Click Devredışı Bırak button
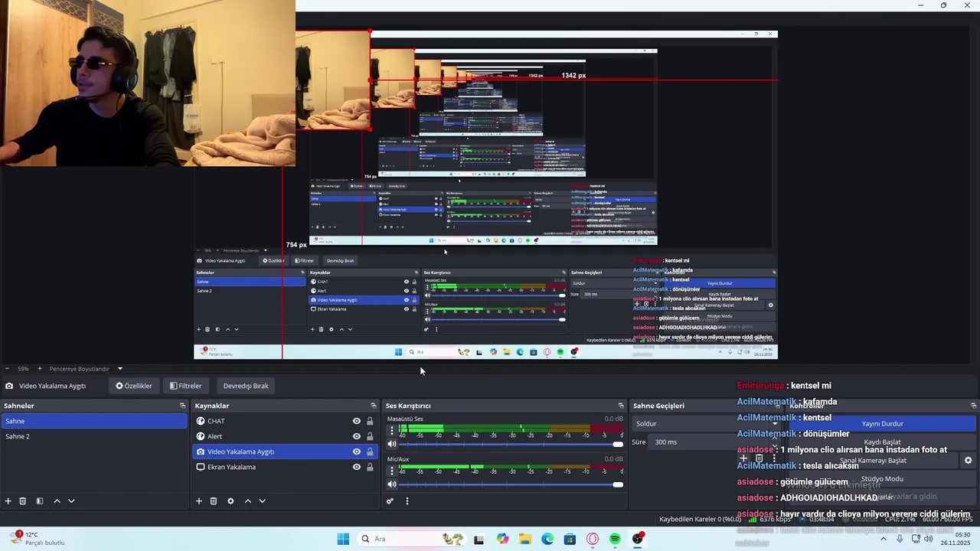The image size is (980, 551). tap(246, 386)
